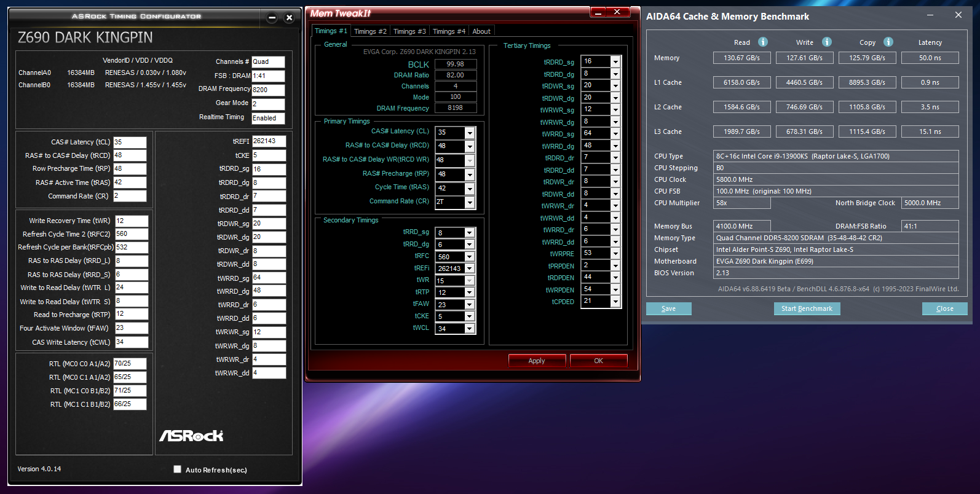The image size is (980, 494).
Task: Click the Motherboard value EVGA Z690 Dark Kingpin
Action: click(836, 261)
